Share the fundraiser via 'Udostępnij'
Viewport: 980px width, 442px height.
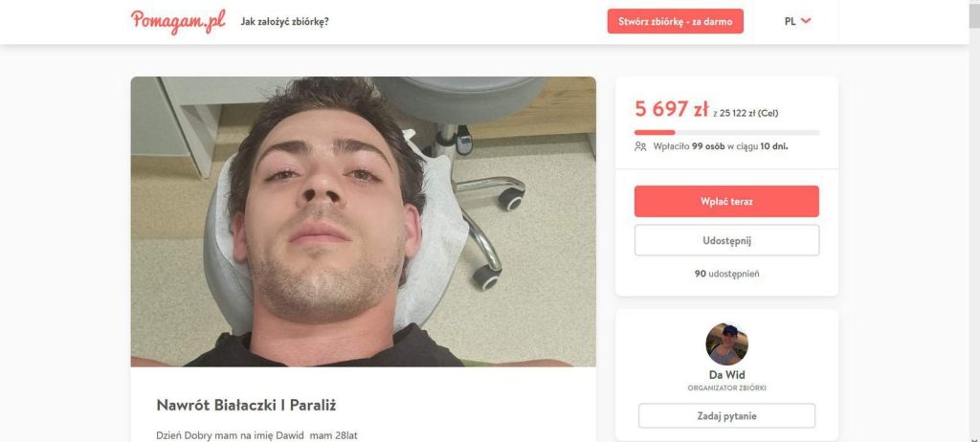tap(726, 240)
